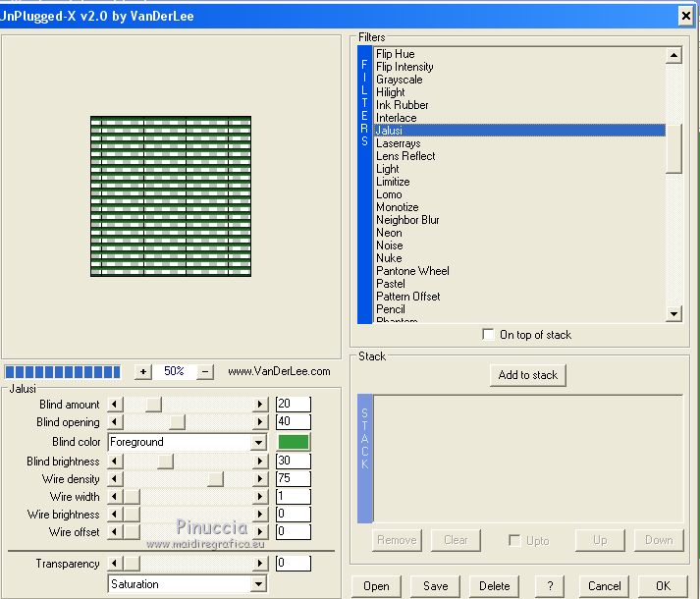Click the green blind color swatch
Viewport: 700px width, 599px height.
click(294, 442)
